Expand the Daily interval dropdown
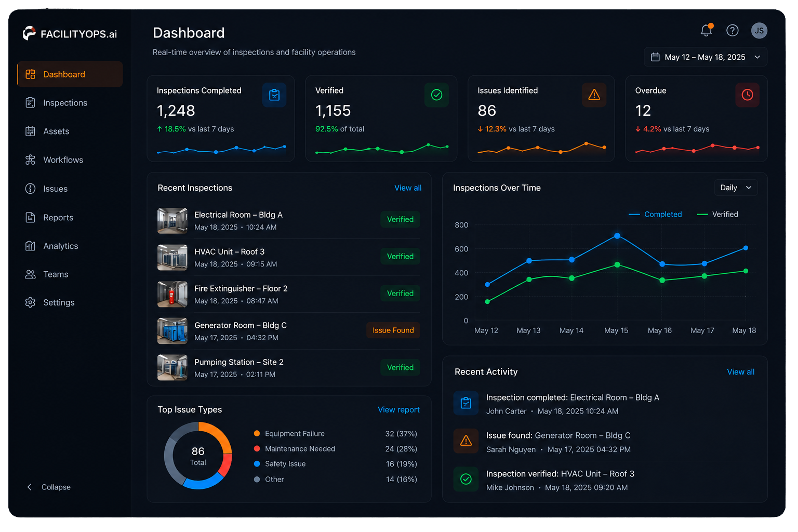This screenshot has width=798, height=532. [x=736, y=188]
